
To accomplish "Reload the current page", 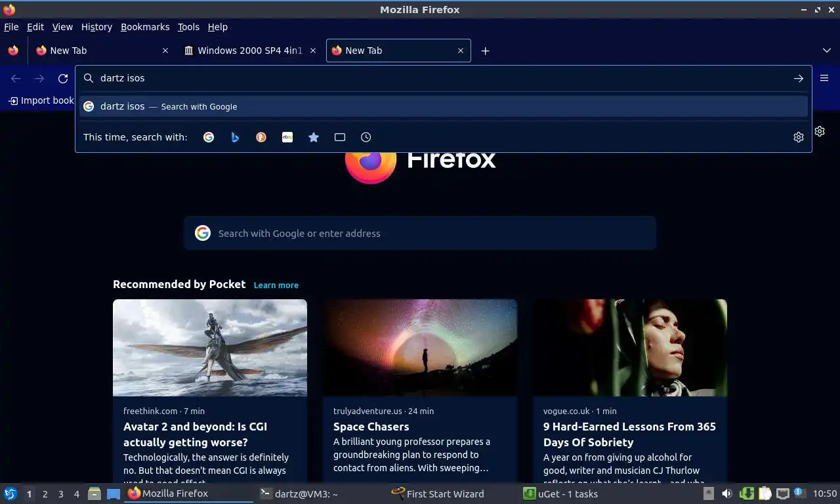I will [x=63, y=78].
